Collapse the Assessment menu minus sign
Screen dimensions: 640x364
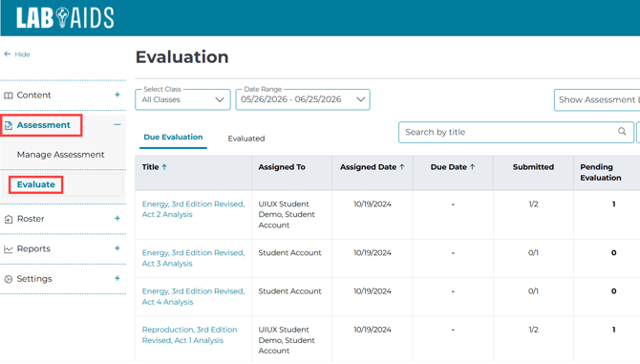click(117, 124)
